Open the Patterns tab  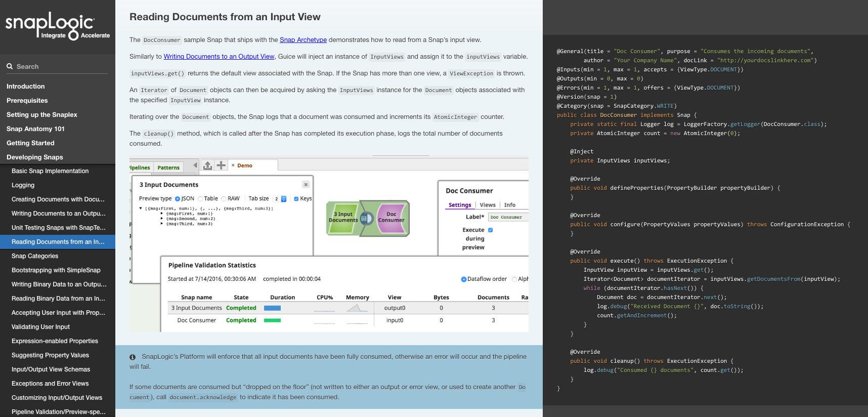[168, 168]
